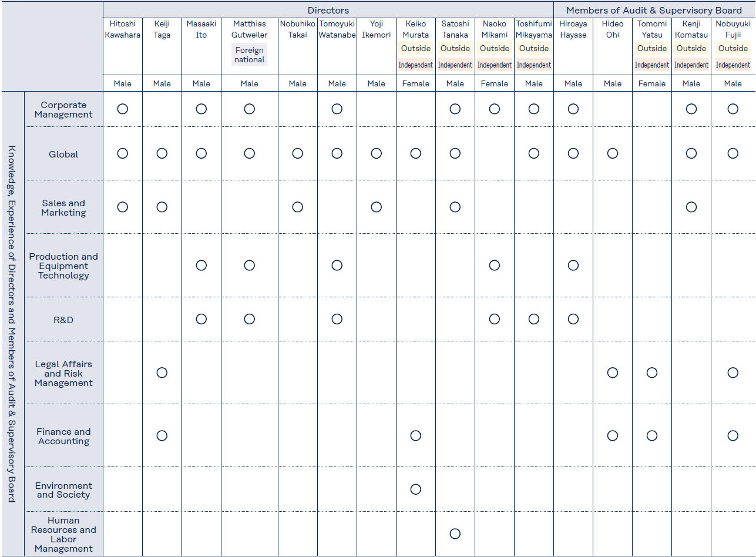Image resolution: width=756 pixels, height=557 pixels.
Task: Click Male gender cell for Hitoshi Kawahara
Action: [x=123, y=83]
